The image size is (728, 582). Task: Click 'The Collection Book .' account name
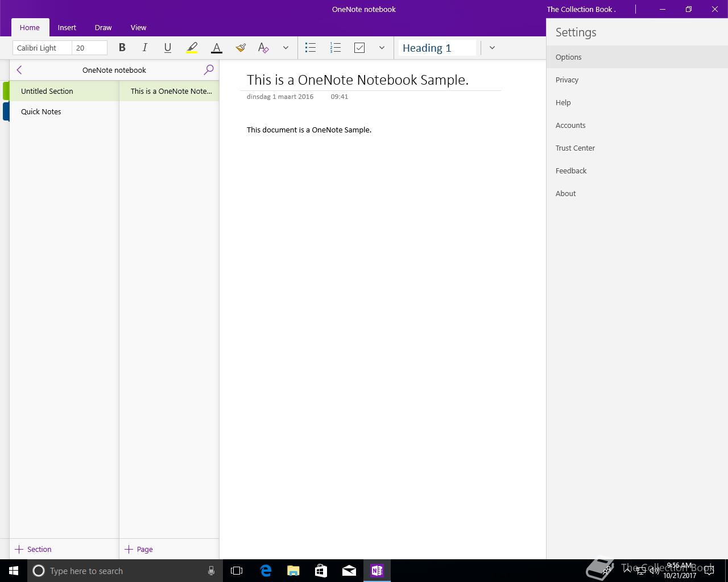581,9
